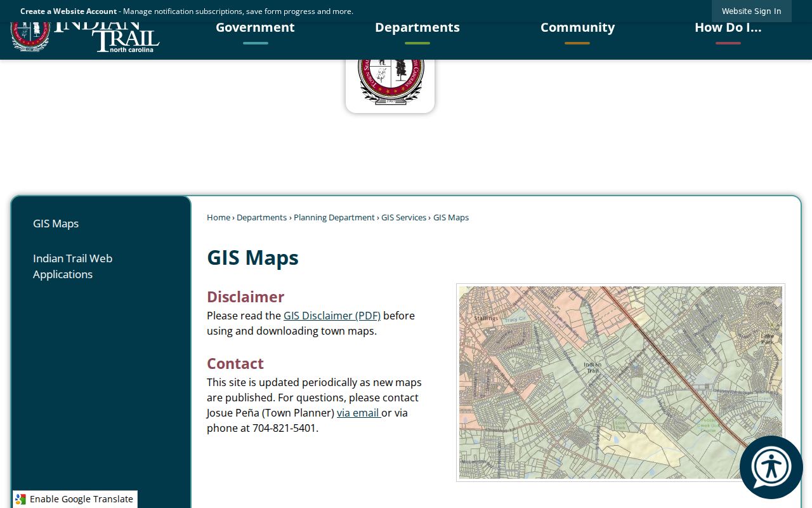
Task: Click Website Sign In button
Action: (x=751, y=11)
